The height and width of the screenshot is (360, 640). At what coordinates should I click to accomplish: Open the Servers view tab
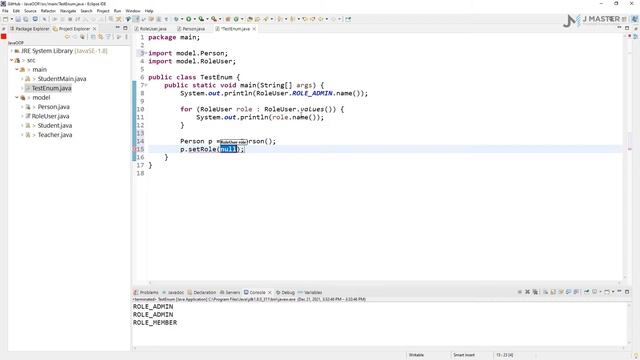click(x=230, y=292)
